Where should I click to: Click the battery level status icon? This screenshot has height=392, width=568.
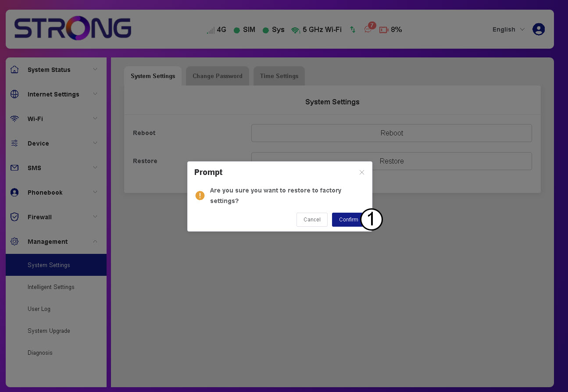[384, 30]
